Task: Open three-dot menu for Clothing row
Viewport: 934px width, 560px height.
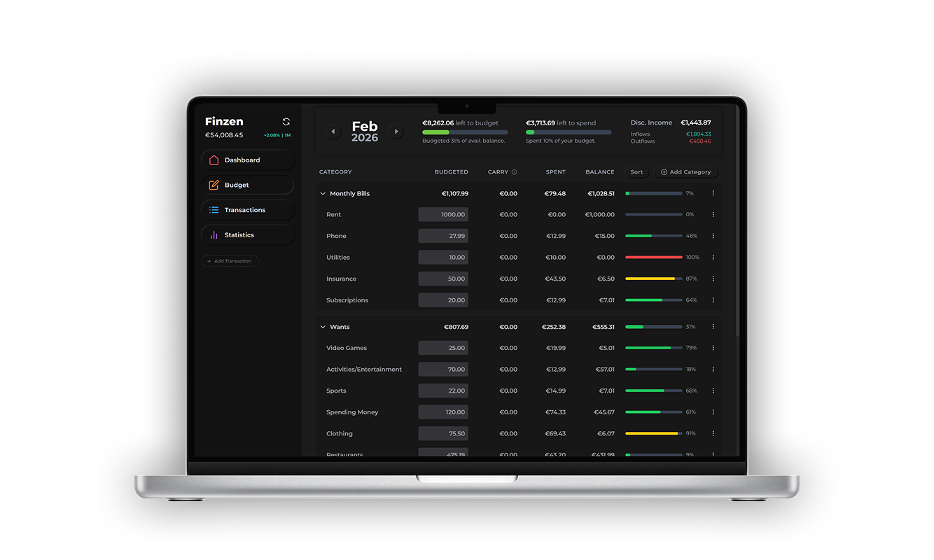Action: tap(713, 434)
